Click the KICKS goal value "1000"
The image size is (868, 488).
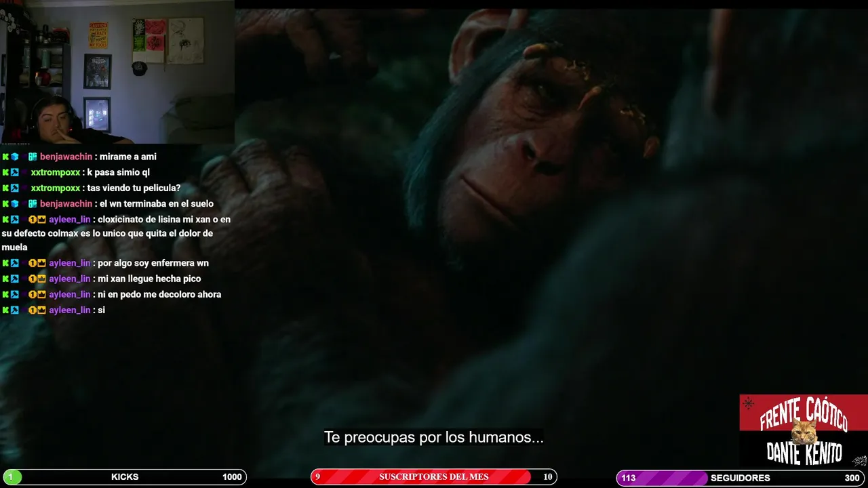232,477
